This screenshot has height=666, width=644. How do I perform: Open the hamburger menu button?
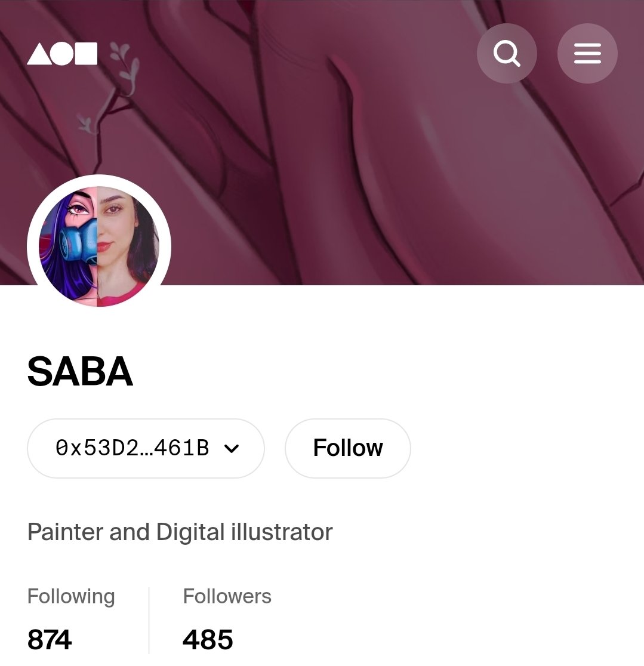pos(587,54)
